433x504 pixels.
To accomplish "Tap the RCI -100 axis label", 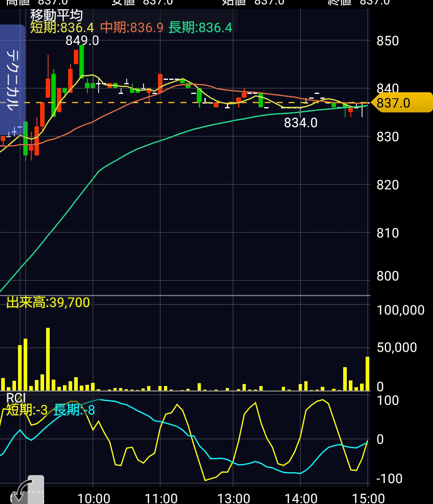I will [x=389, y=479].
